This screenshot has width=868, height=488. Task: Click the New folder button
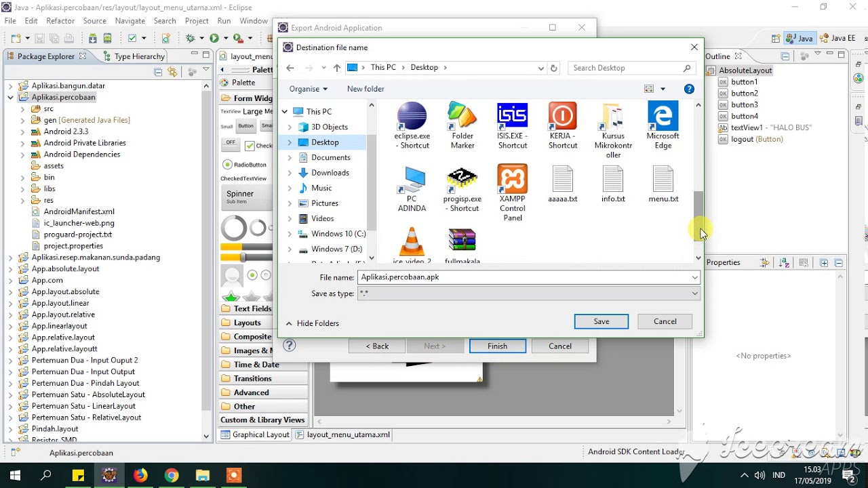pyautogui.click(x=366, y=89)
